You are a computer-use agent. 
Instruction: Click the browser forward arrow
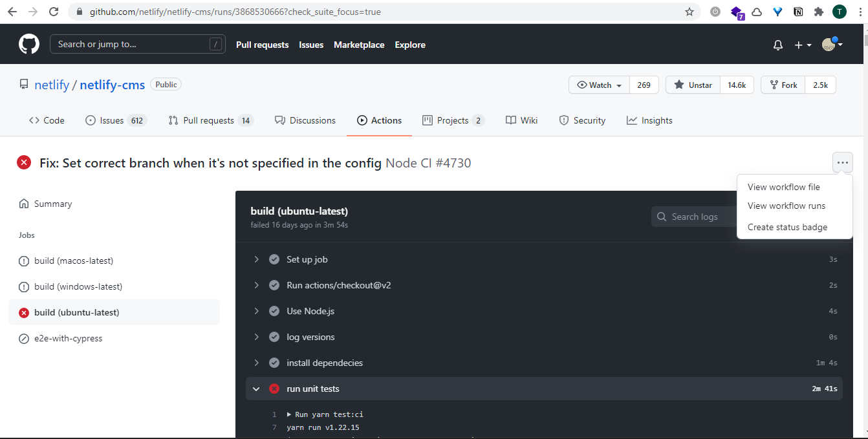tap(33, 12)
